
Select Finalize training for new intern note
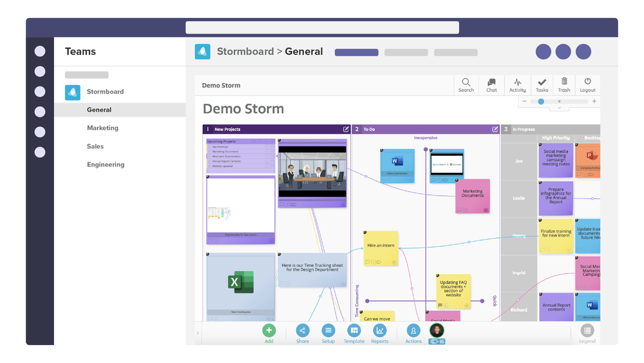pyautogui.click(x=556, y=236)
